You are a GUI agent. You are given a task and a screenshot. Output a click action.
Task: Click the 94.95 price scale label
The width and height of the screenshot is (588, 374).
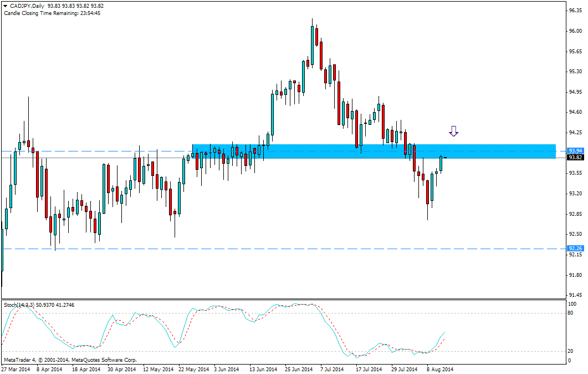[x=576, y=92]
